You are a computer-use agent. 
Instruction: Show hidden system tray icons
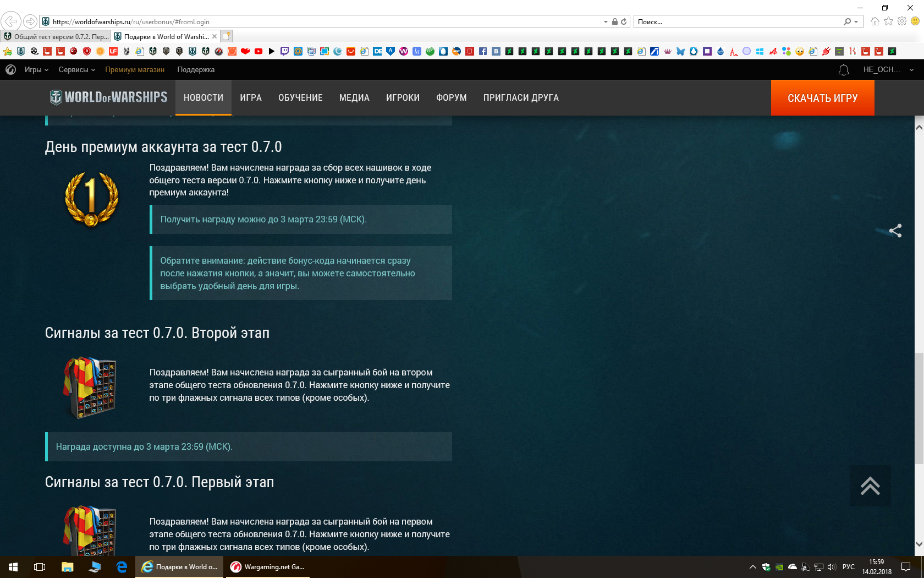click(x=752, y=567)
